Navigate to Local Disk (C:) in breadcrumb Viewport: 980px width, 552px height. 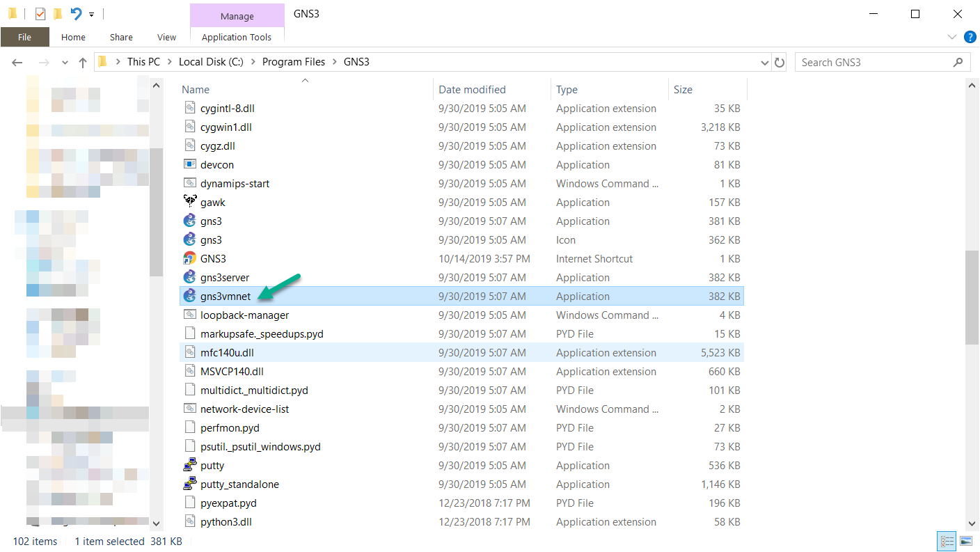tap(211, 62)
